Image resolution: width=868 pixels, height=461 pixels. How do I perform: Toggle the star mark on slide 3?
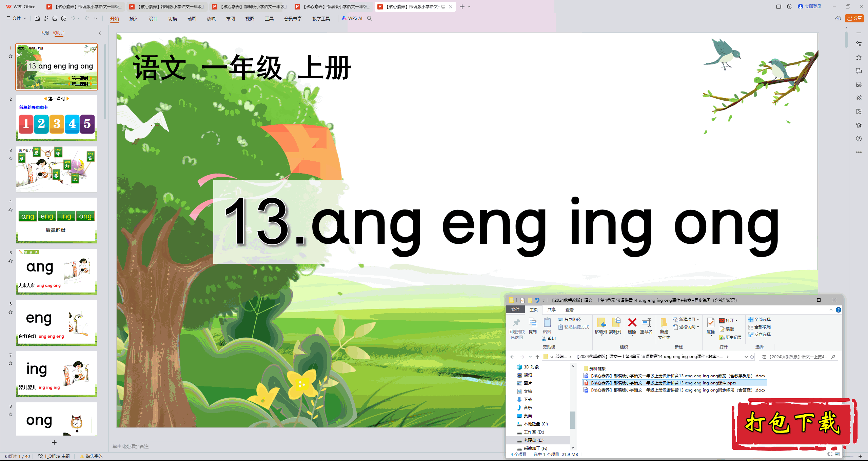[11, 159]
